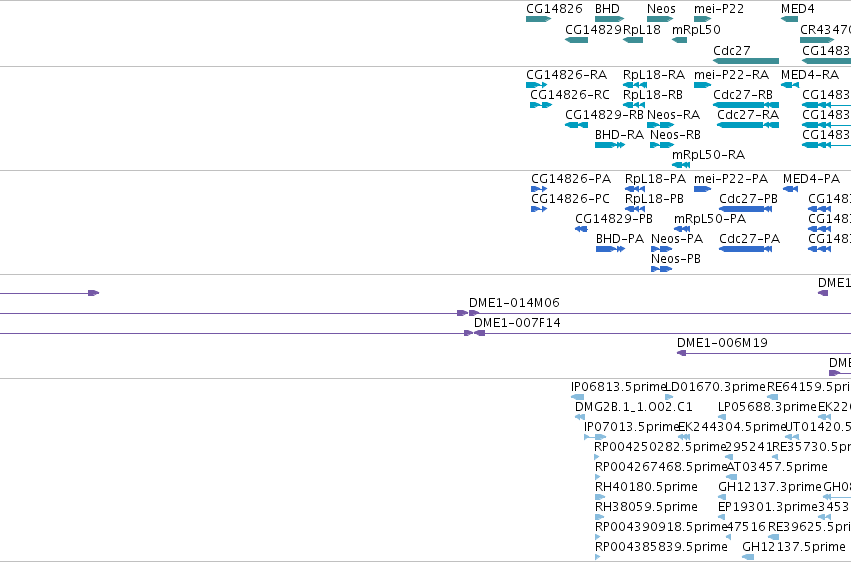Select the AT03457.5prime EST

[x=732, y=478]
